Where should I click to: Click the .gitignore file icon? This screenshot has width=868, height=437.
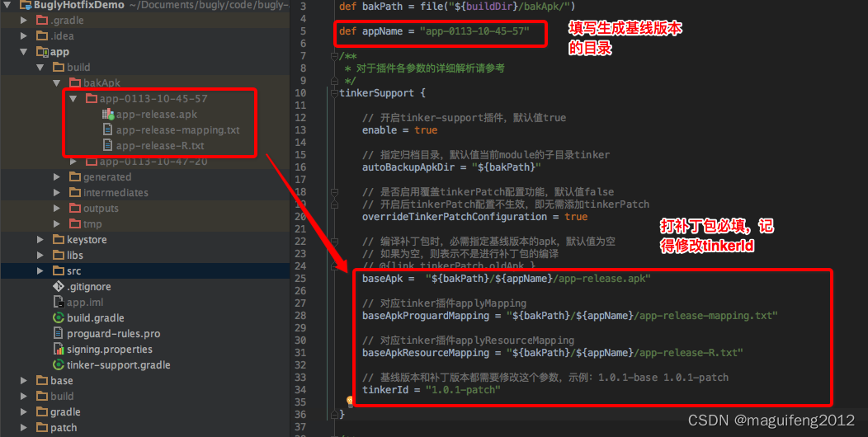tap(58, 287)
